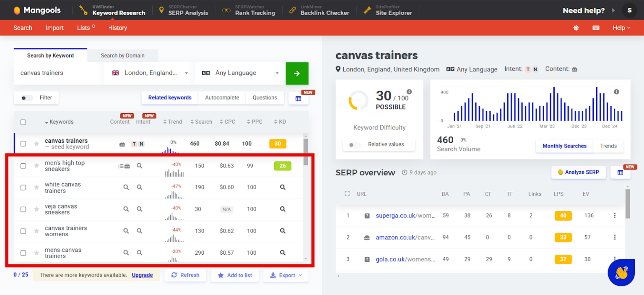Open the Any Language dropdown
This screenshot has height=295, width=644.
tap(239, 73)
